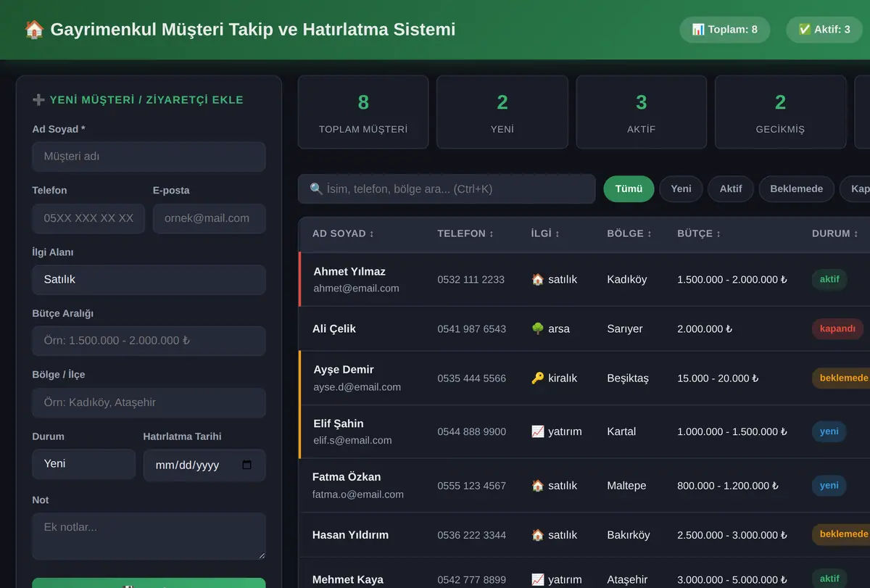Click the aktif status badge for Ahmet Yılmaz
The height and width of the screenshot is (588, 870).
click(829, 279)
